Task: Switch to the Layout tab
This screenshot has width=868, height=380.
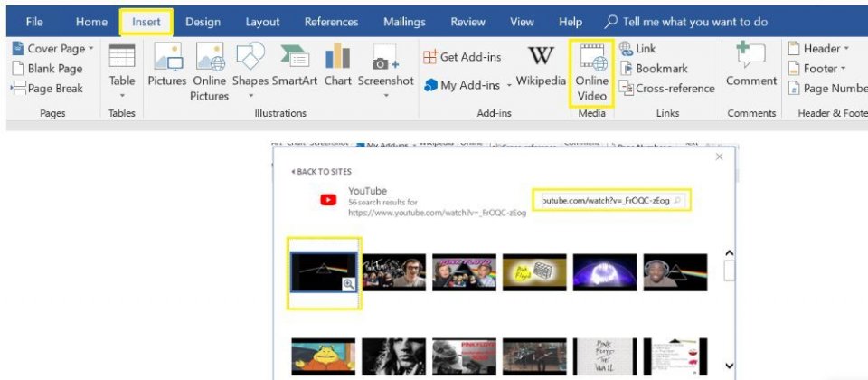Action: (262, 22)
